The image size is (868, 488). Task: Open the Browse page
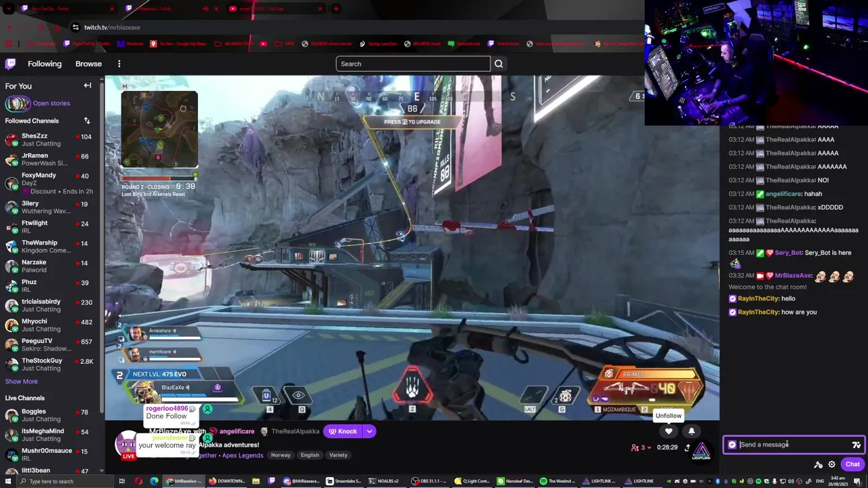pos(89,64)
